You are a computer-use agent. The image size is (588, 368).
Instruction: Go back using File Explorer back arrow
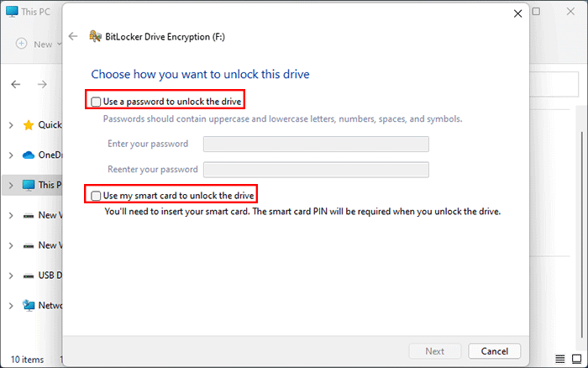point(16,84)
